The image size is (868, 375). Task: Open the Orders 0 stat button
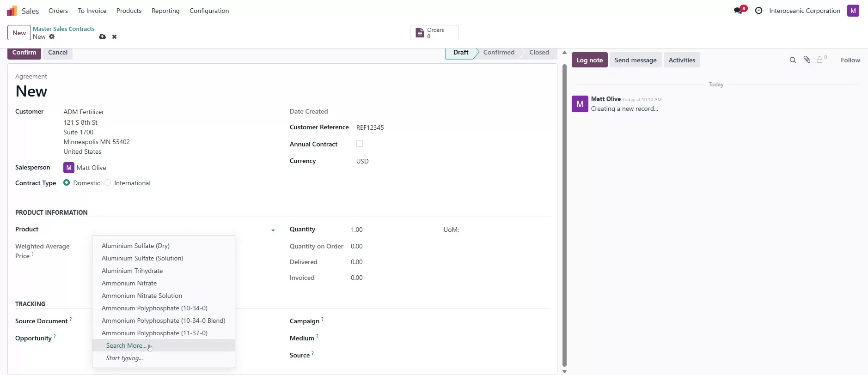point(434,33)
